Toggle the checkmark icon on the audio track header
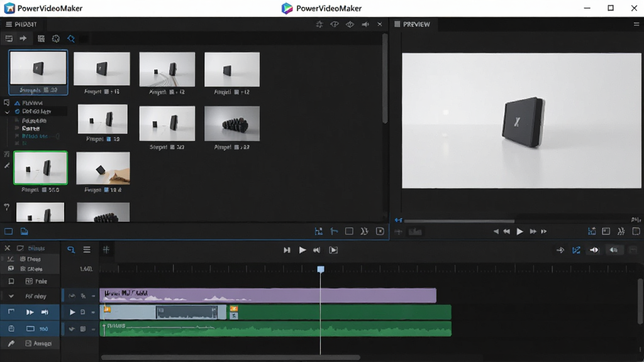 [72, 329]
